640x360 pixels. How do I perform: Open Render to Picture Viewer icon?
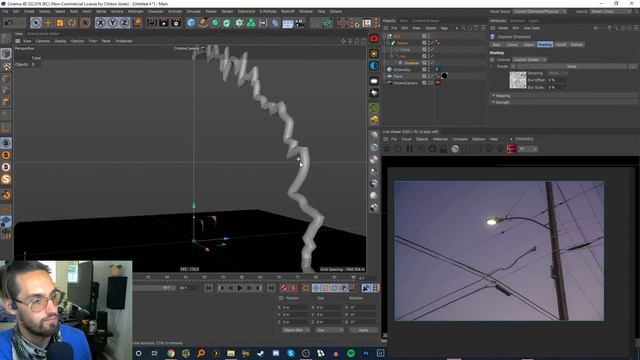point(164,23)
